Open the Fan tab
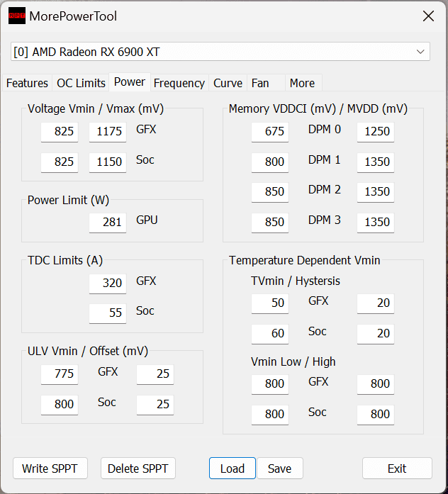 coord(266,83)
